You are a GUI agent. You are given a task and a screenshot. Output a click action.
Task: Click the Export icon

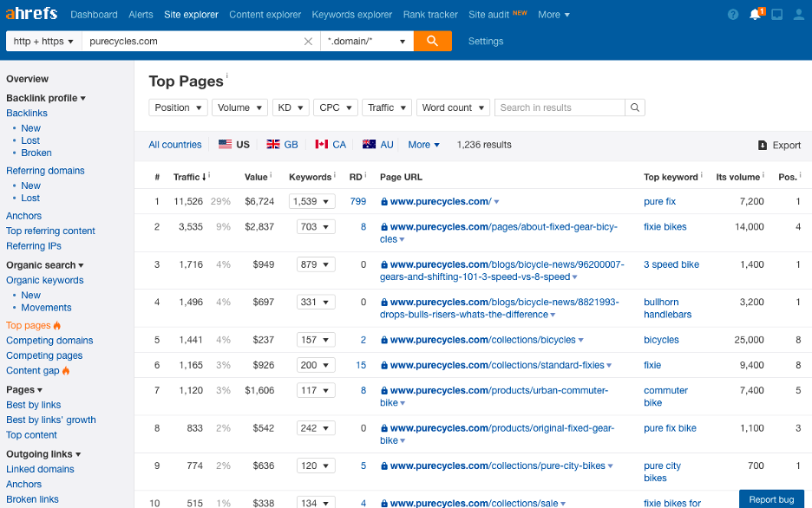pos(763,146)
